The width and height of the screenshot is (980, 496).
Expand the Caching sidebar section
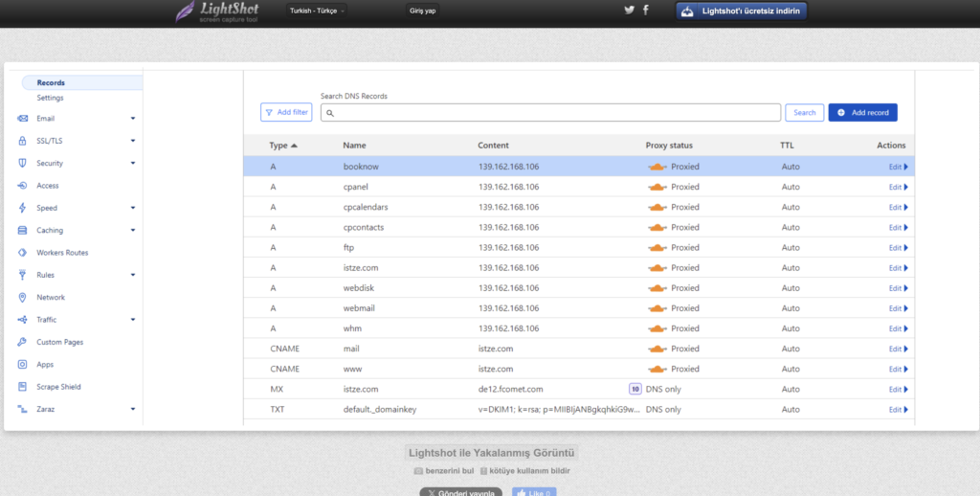[x=133, y=231]
